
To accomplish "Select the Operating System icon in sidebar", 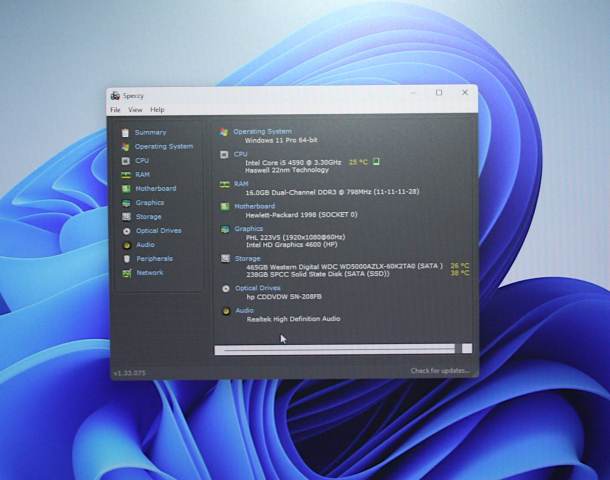I will pyautogui.click(x=125, y=147).
